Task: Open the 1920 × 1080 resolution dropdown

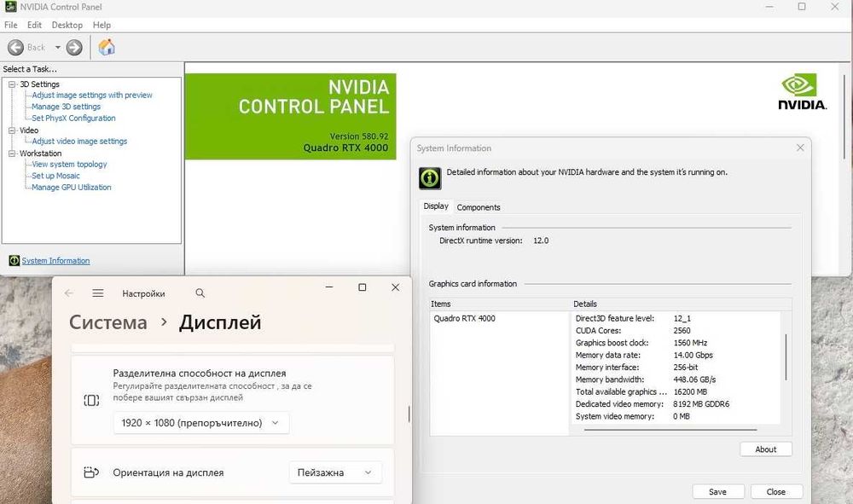Action: click(x=200, y=423)
